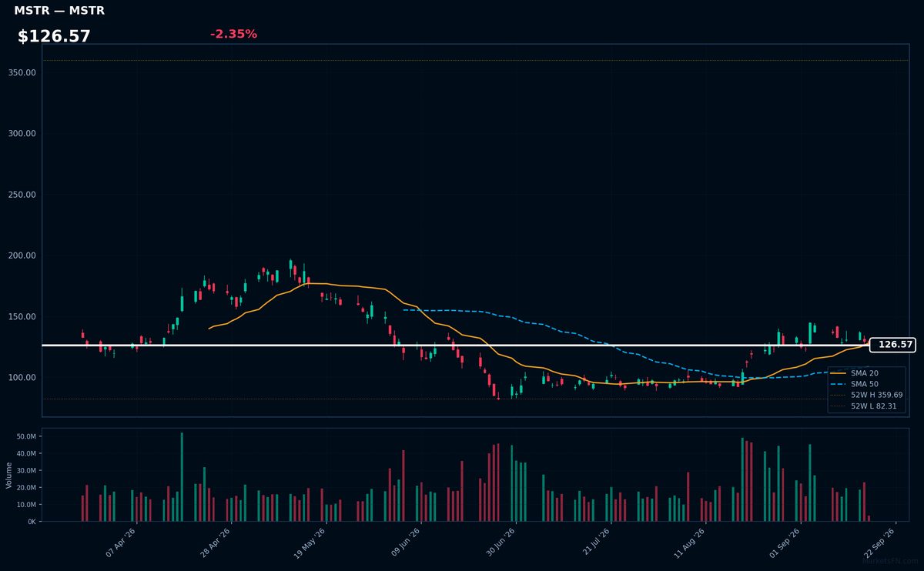Click the 01 Sep '26 date label
This screenshot has width=924, height=571.
785,541
